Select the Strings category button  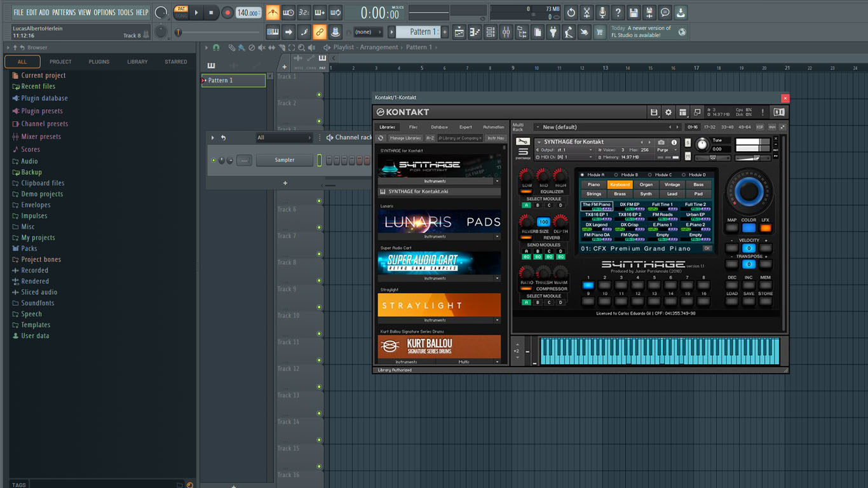click(x=593, y=194)
